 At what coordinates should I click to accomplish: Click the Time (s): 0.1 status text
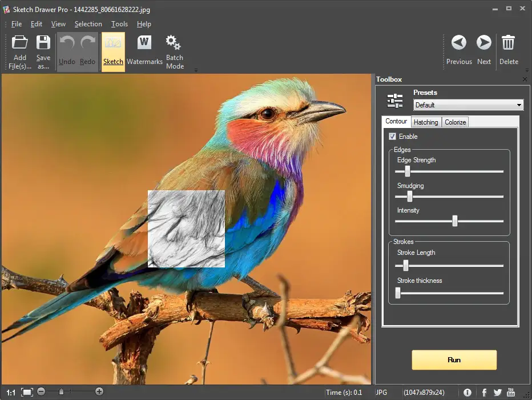coord(344,393)
